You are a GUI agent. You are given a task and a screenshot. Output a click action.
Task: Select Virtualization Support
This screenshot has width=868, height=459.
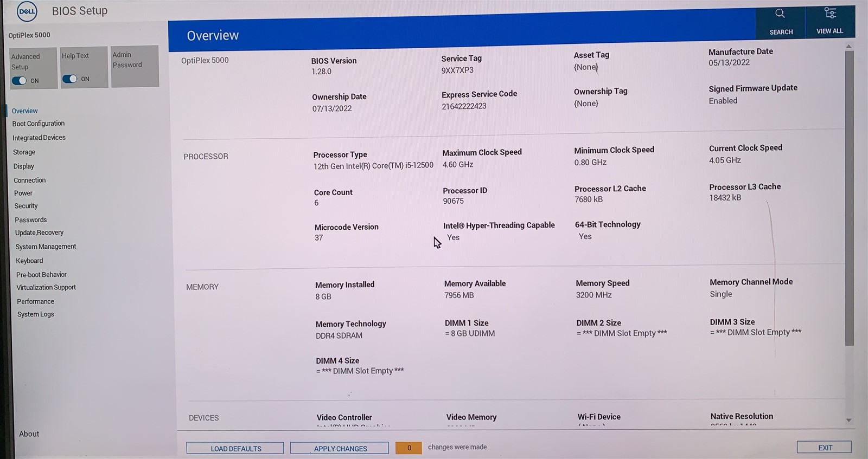pyautogui.click(x=46, y=288)
